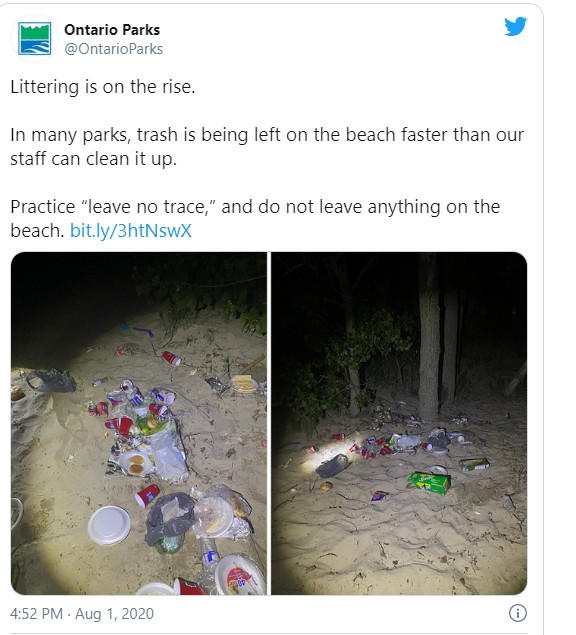
Task: Click the text about staff cleaning up
Action: tap(267, 147)
